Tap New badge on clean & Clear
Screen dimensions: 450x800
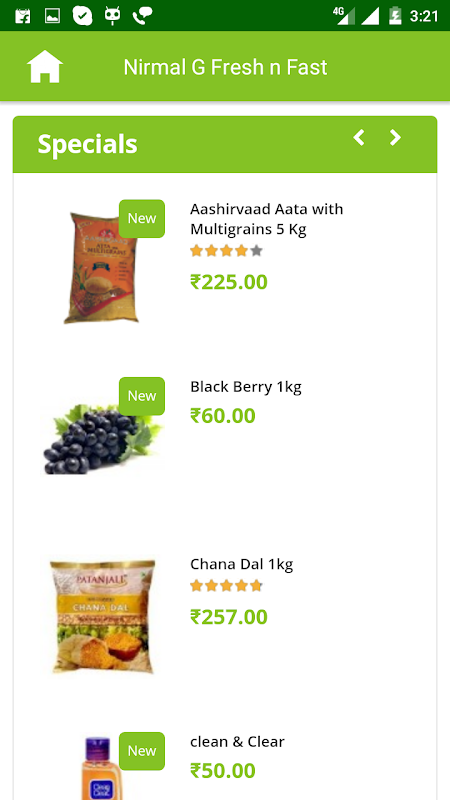coord(142,751)
